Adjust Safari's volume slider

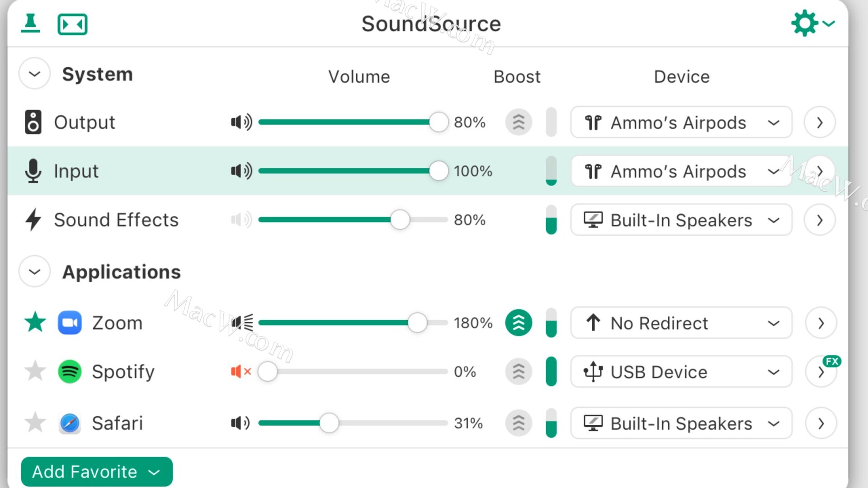click(353, 423)
